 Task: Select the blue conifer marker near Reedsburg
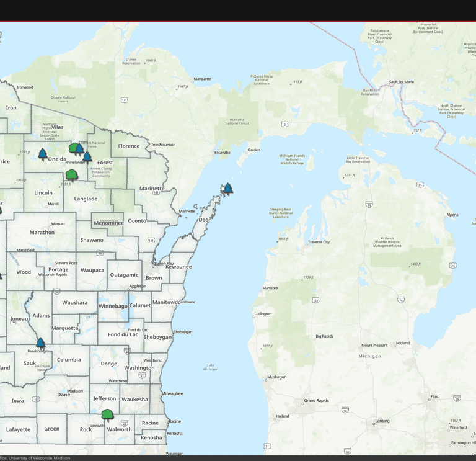pos(40,343)
